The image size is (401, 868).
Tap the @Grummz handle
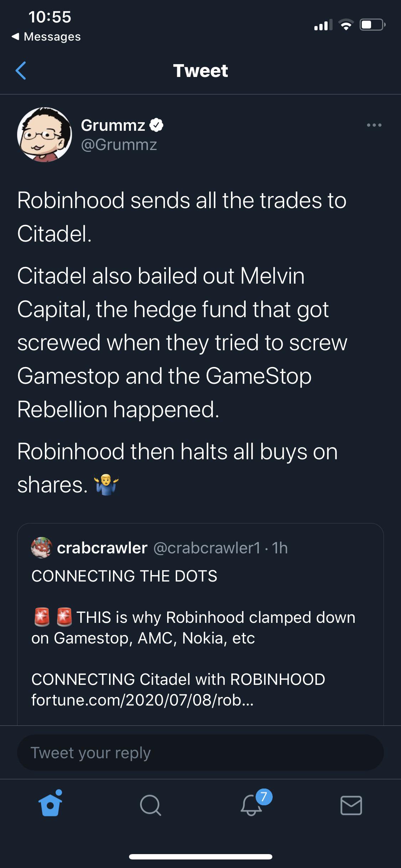117,145
